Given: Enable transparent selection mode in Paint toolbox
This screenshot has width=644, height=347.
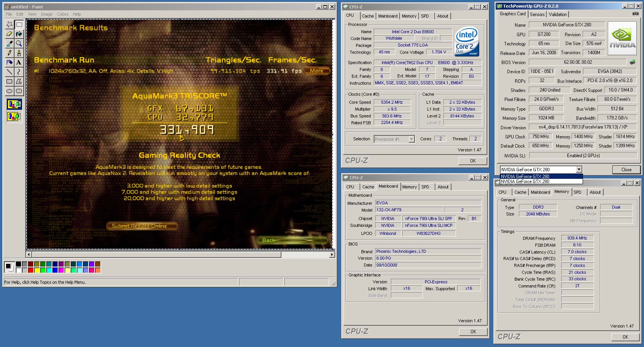Looking at the screenshot, I should 14,116.
